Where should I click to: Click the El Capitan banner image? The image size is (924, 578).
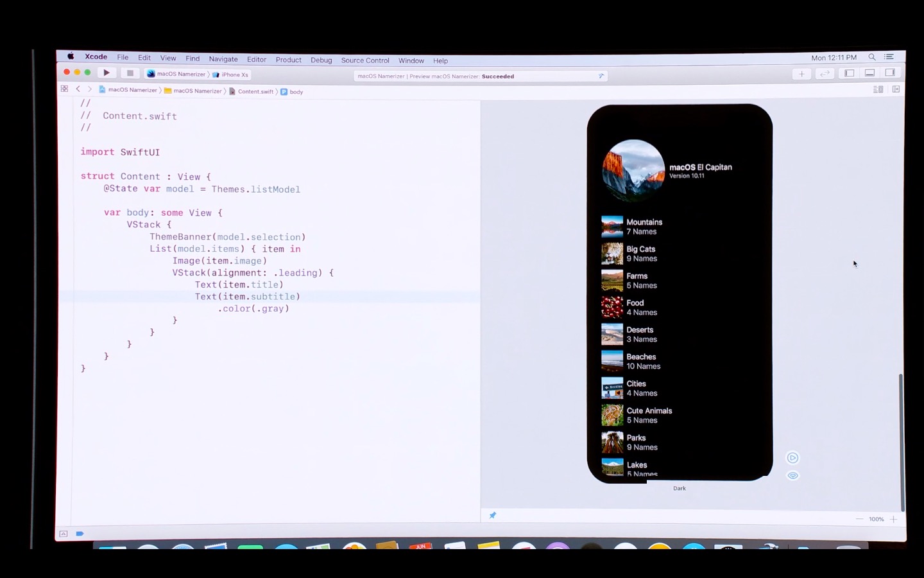pos(633,171)
